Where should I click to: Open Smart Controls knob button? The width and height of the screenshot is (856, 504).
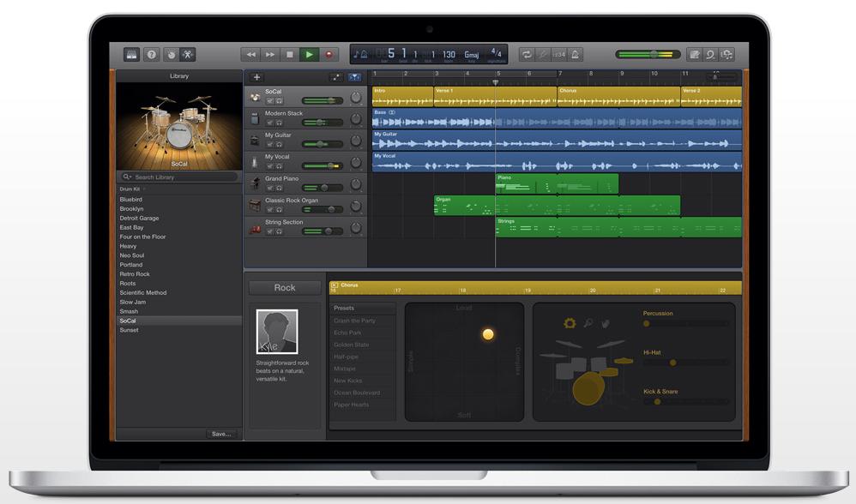[x=172, y=55]
